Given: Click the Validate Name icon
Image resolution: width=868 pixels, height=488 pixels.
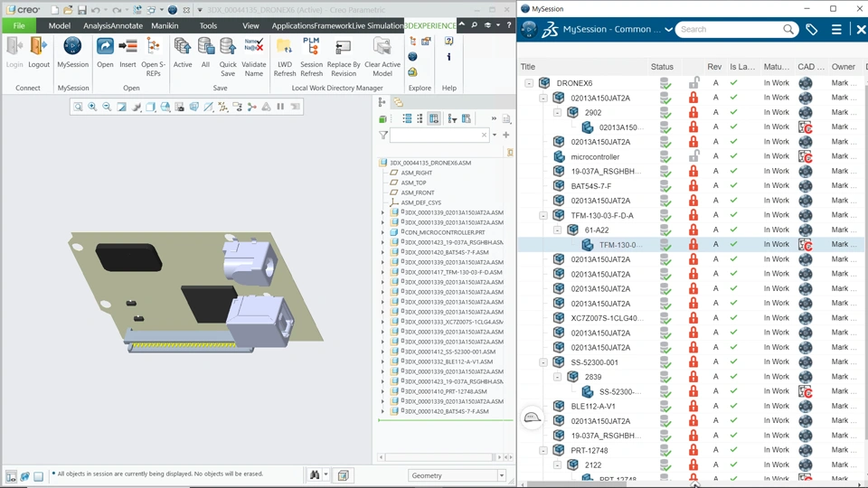Looking at the screenshot, I should point(253,46).
